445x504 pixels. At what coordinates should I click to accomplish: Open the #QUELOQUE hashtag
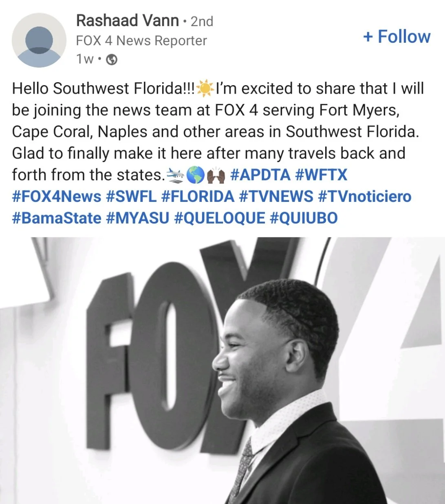pos(220,218)
